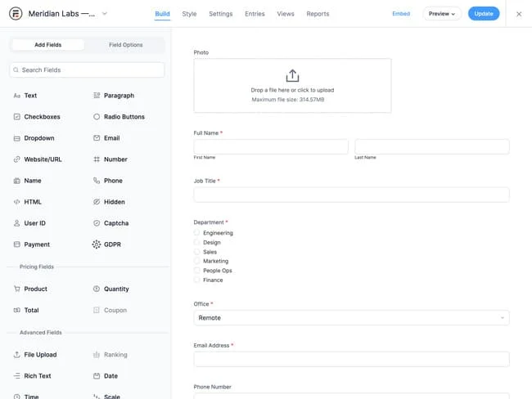The width and height of the screenshot is (532, 399).
Task: Click the Photo file upload dropzone
Action: (x=292, y=85)
